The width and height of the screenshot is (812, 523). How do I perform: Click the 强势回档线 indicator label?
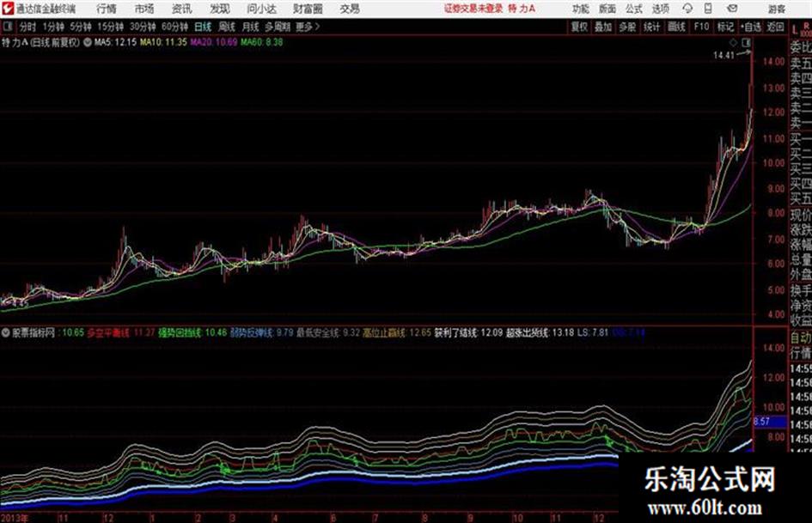coord(180,332)
